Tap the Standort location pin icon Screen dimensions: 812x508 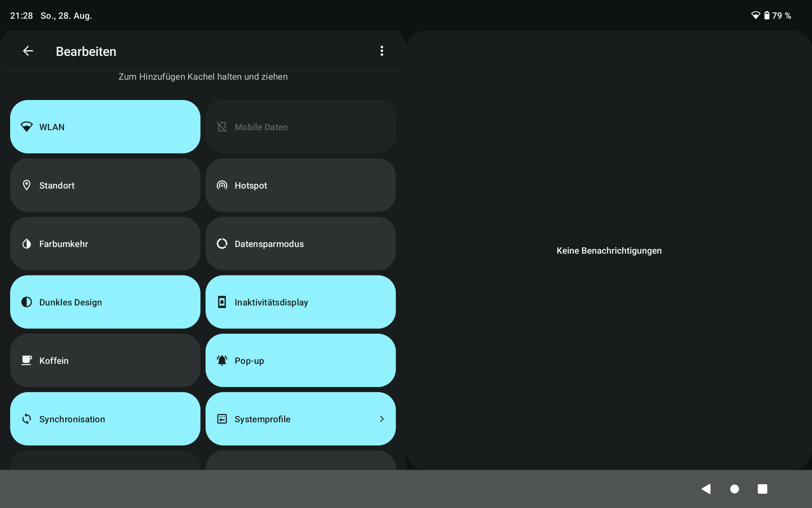pyautogui.click(x=27, y=185)
